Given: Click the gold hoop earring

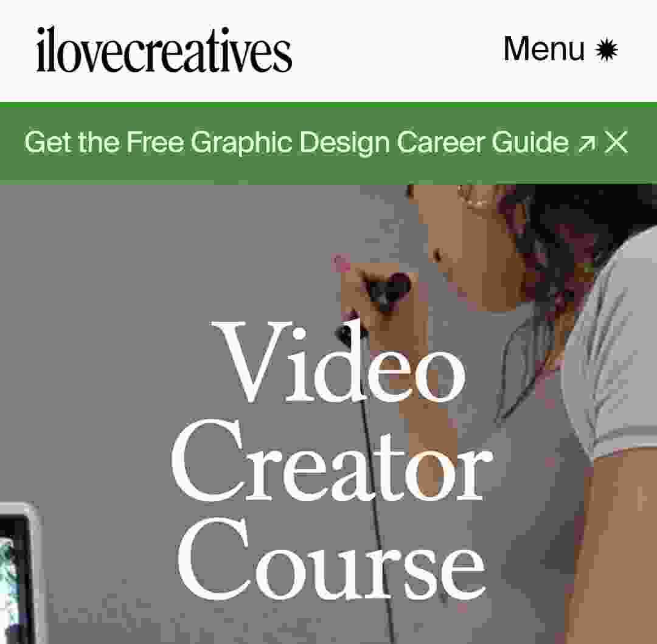Looking at the screenshot, I should coord(470,197).
